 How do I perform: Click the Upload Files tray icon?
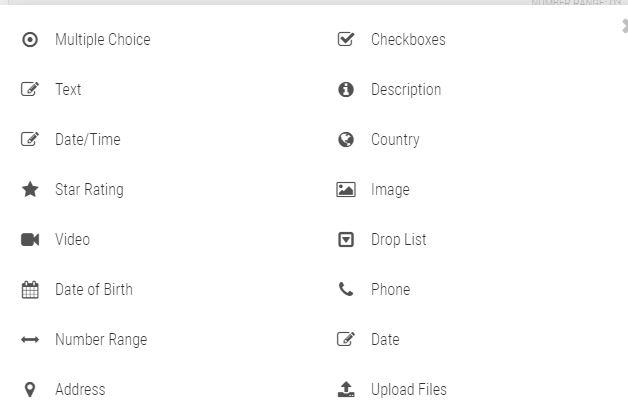click(x=346, y=390)
